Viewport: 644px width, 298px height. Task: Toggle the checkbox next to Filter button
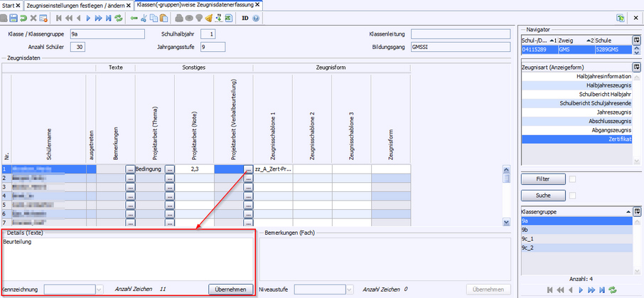pyautogui.click(x=572, y=179)
